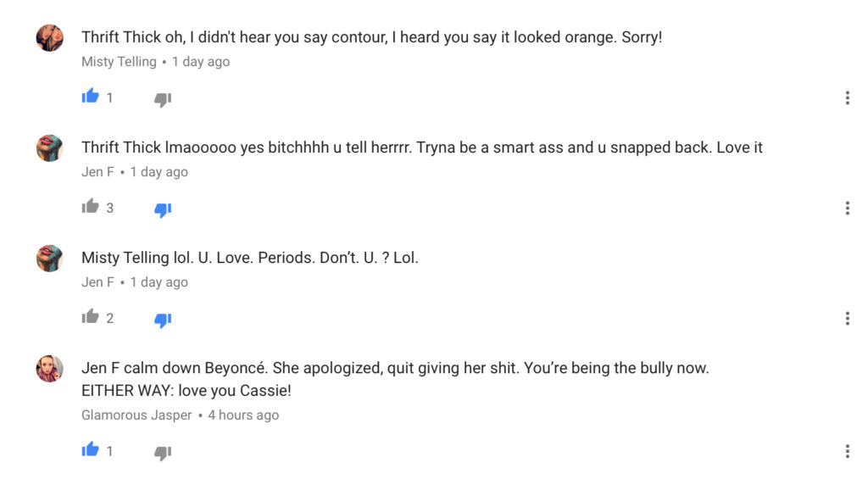Screen dimensions: 868x479
Task: Dislike Misty Telling's orange comment
Action: point(163,98)
